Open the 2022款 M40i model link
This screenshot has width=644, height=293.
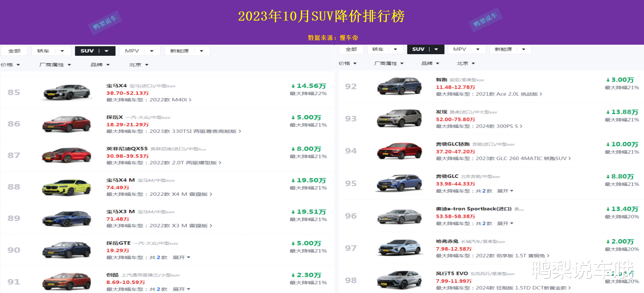pyautogui.click(x=170, y=100)
